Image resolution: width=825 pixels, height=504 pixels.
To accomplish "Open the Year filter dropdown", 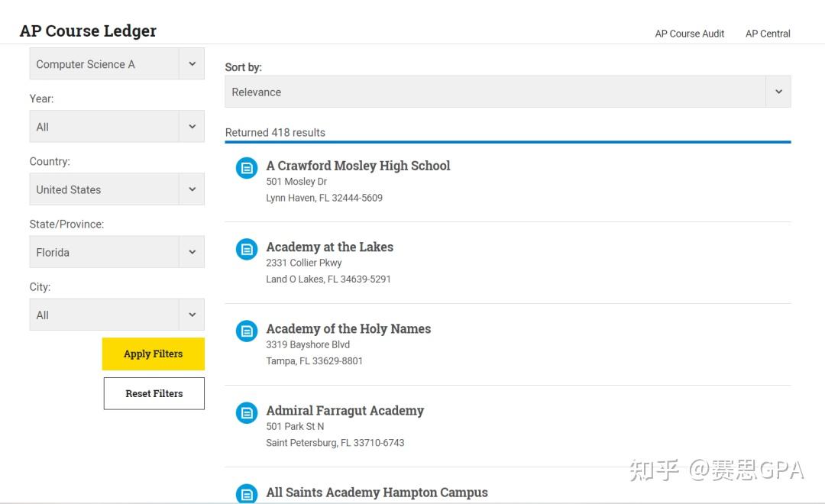I will coord(117,127).
